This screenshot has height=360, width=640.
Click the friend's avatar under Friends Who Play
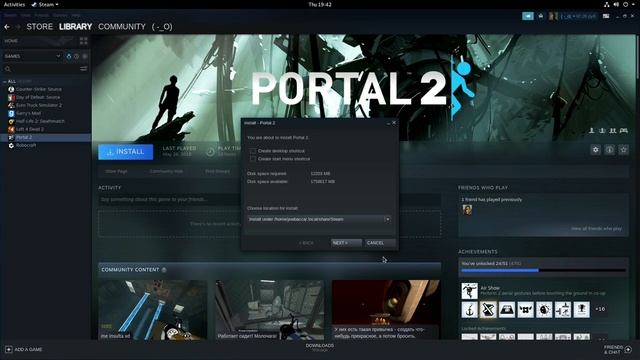pyautogui.click(x=467, y=210)
